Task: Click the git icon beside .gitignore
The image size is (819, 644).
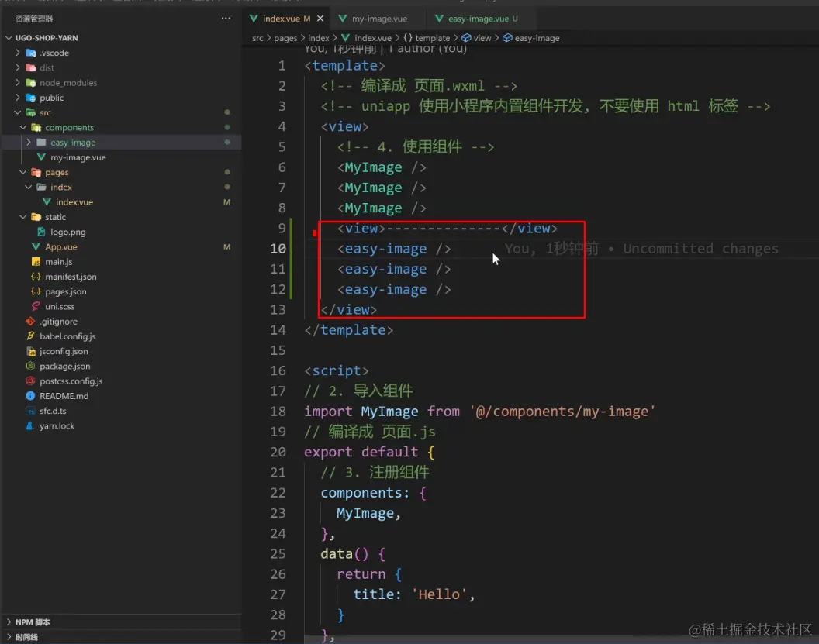Action: coord(30,321)
